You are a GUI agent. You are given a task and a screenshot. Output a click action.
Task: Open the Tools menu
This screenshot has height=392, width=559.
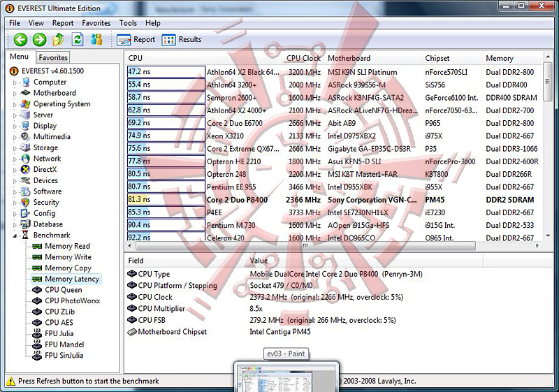128,23
